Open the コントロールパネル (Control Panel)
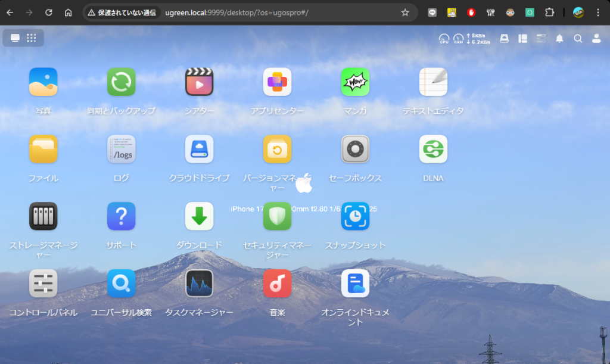 43,284
